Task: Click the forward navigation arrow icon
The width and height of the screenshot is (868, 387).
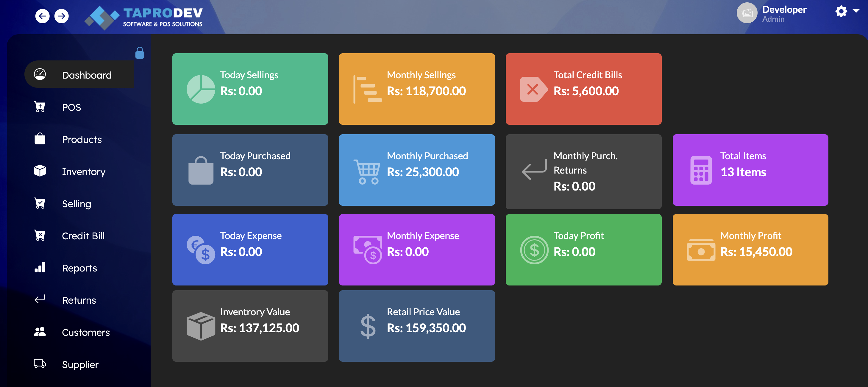Action: pos(61,16)
